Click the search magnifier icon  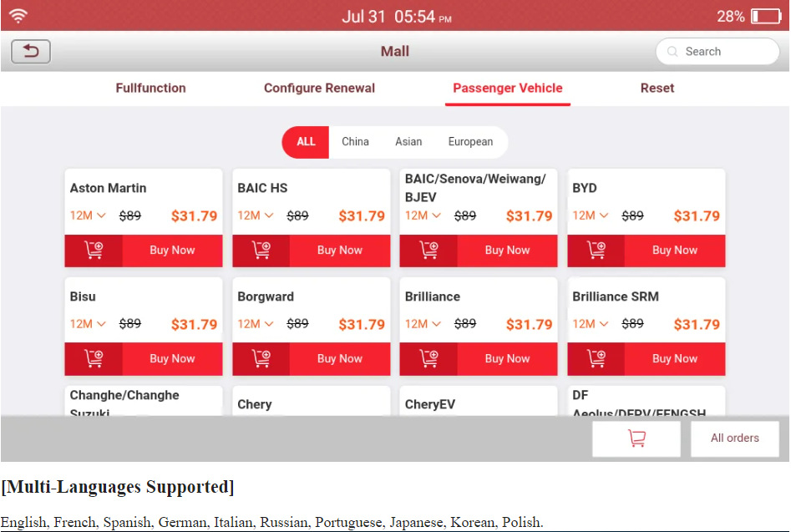tap(672, 52)
